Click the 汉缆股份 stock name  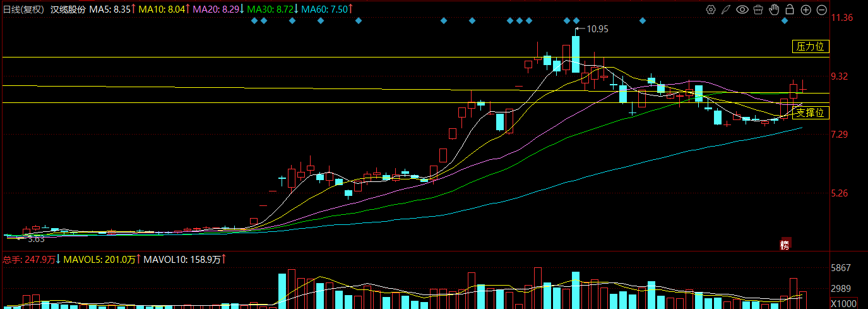[68, 9]
